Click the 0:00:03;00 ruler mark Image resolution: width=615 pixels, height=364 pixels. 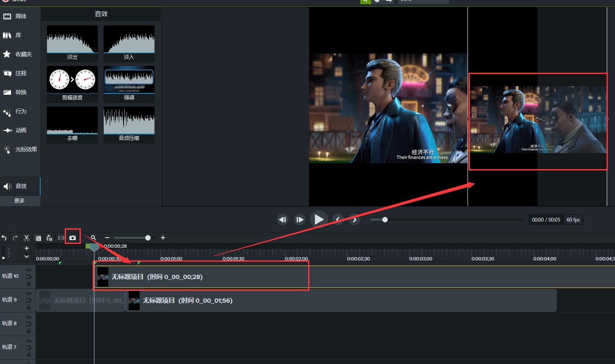pos(421,259)
